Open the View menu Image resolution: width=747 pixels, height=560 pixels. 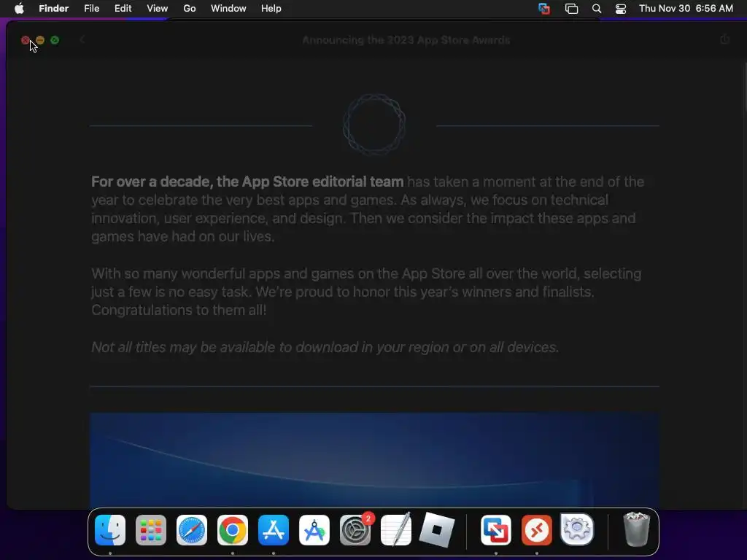(x=158, y=9)
